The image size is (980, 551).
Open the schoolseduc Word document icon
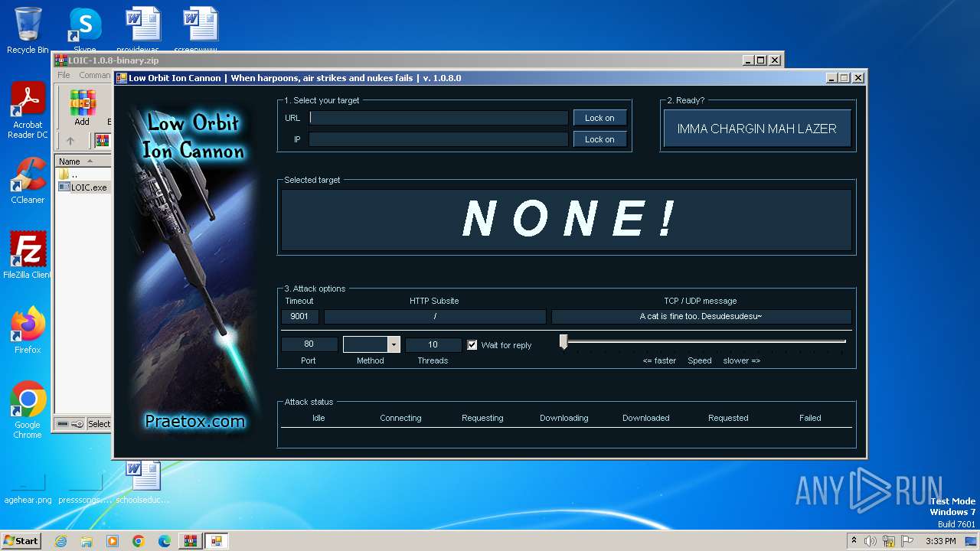(x=143, y=482)
